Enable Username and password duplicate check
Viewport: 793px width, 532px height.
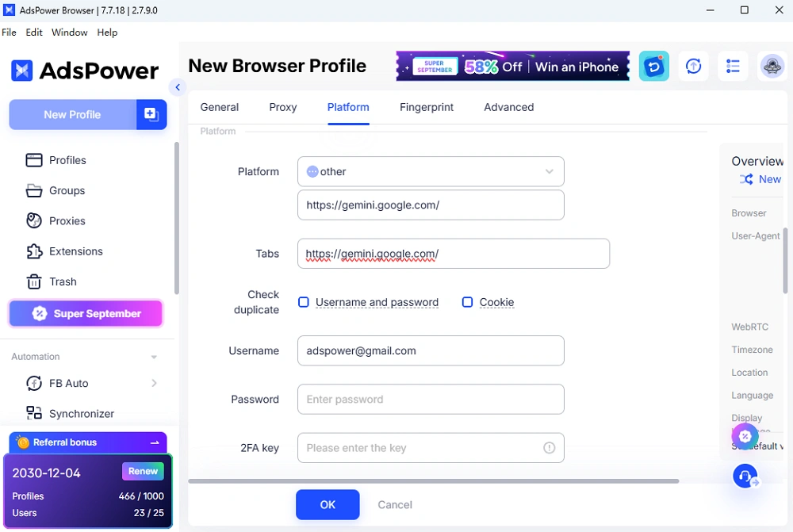click(304, 302)
